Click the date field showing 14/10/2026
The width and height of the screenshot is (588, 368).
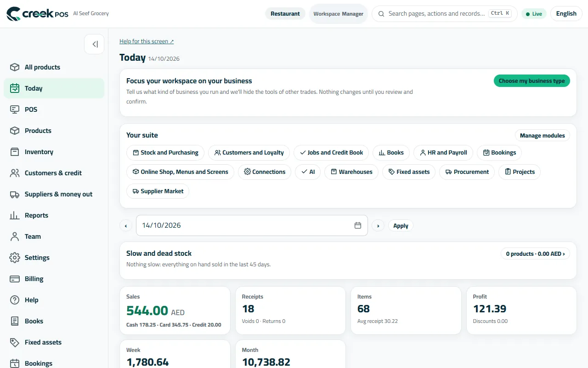click(x=252, y=225)
